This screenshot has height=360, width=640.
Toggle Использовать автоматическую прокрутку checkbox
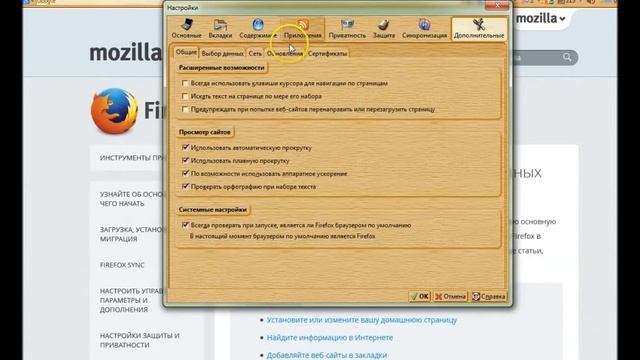pyautogui.click(x=185, y=147)
